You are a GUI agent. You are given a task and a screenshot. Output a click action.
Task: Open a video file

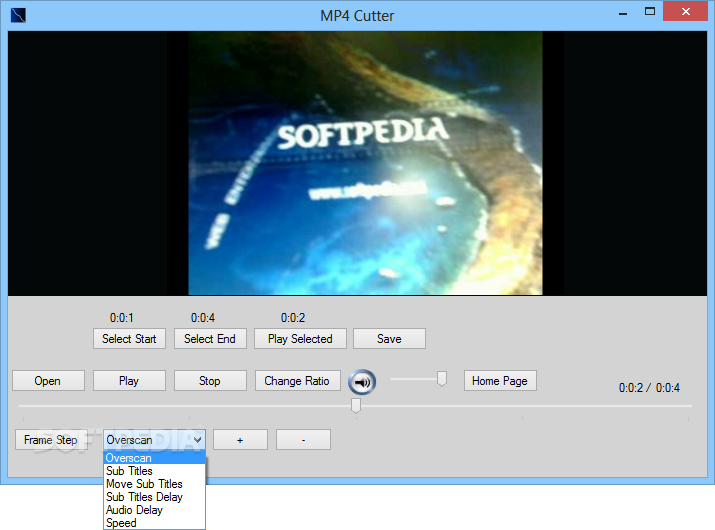coord(48,381)
